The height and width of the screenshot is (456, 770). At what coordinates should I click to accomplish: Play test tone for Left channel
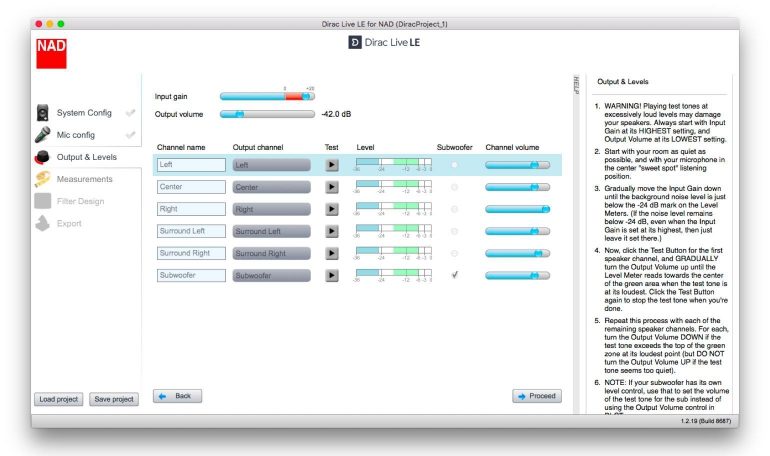click(332, 165)
